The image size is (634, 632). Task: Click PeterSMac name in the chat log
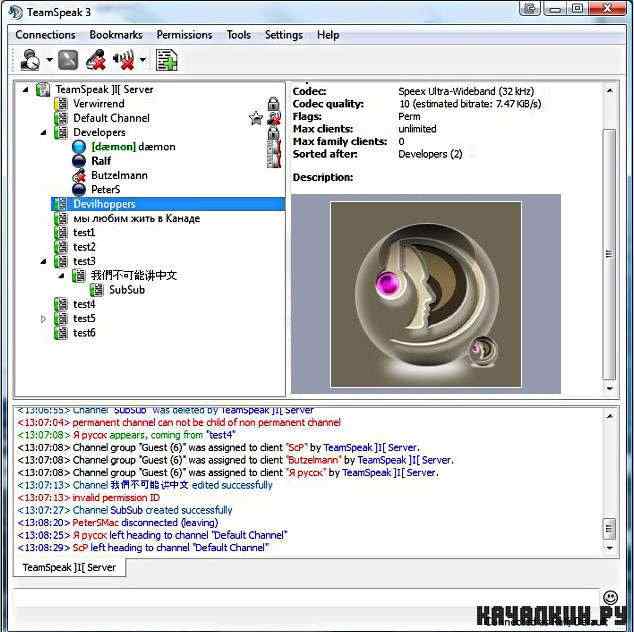click(96, 523)
